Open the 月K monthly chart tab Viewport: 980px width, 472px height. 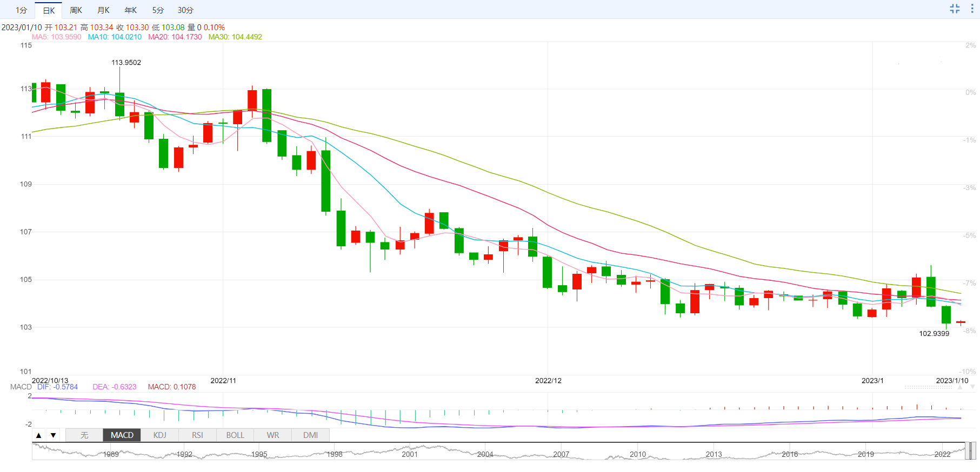tap(103, 10)
